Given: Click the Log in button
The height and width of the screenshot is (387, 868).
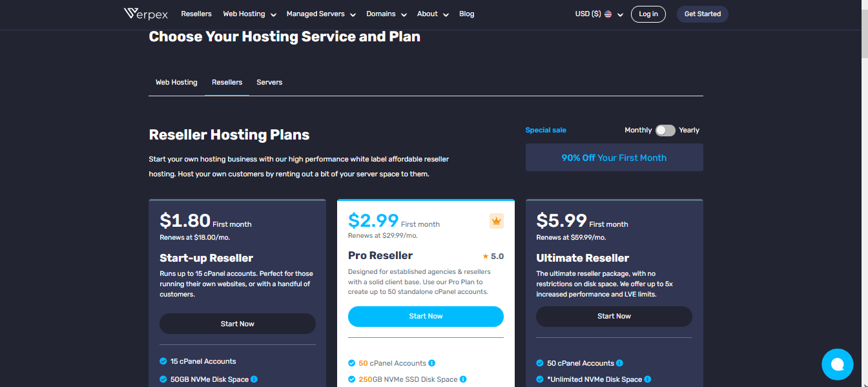Looking at the screenshot, I should pyautogui.click(x=648, y=14).
